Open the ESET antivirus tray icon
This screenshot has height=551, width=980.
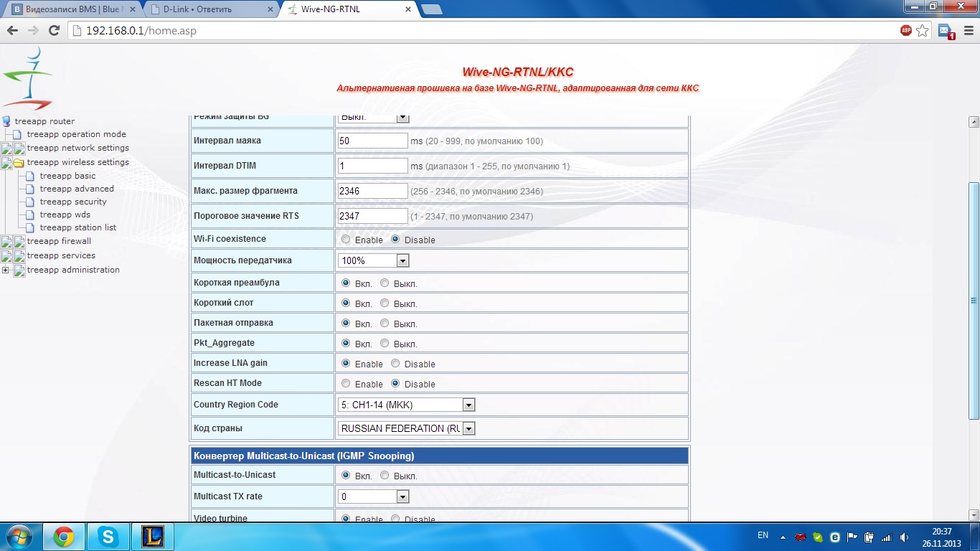(835, 537)
